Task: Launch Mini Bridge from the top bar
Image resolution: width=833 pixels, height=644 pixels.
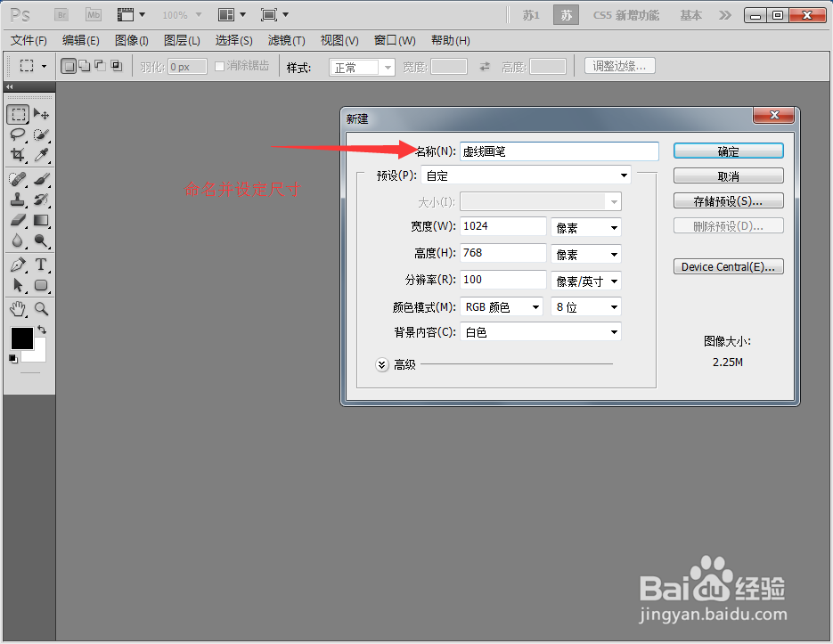Action: 94,15
